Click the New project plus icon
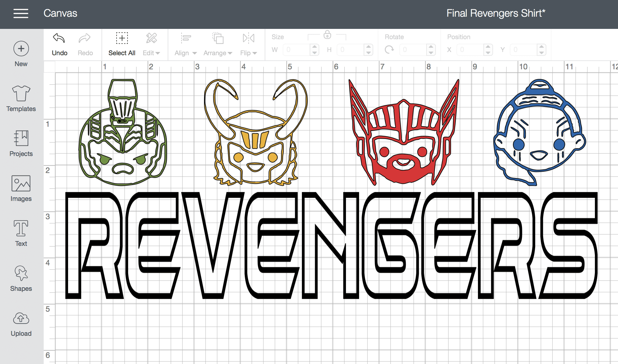 pos(21,49)
